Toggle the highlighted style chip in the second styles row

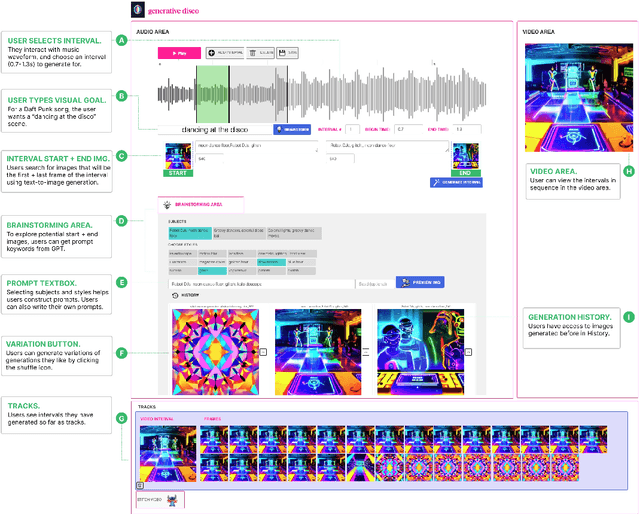click(x=271, y=262)
